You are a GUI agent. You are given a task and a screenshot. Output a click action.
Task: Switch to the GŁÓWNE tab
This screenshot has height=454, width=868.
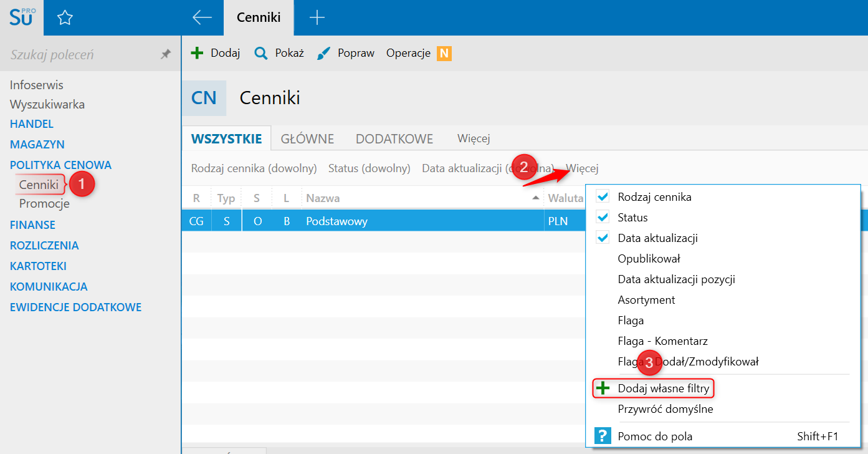307,138
